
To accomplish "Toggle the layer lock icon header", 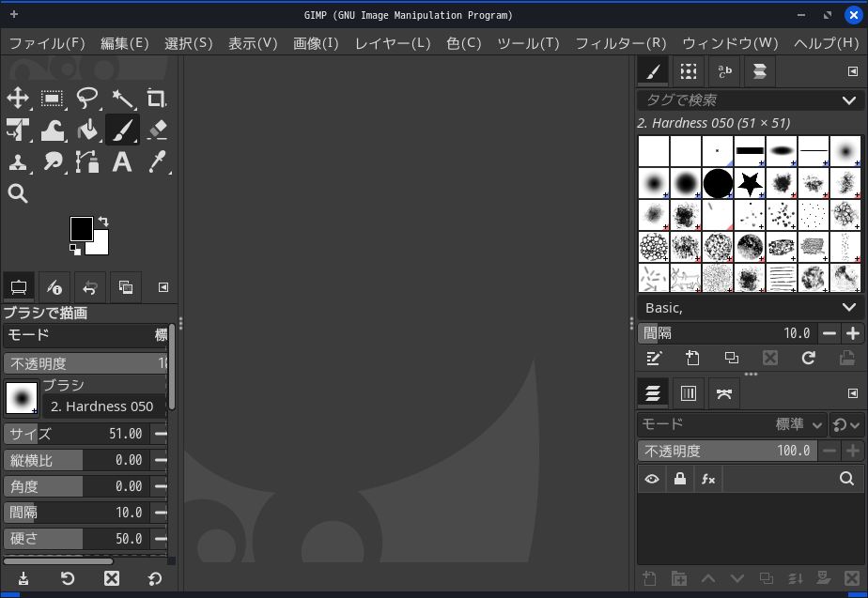I will point(680,479).
